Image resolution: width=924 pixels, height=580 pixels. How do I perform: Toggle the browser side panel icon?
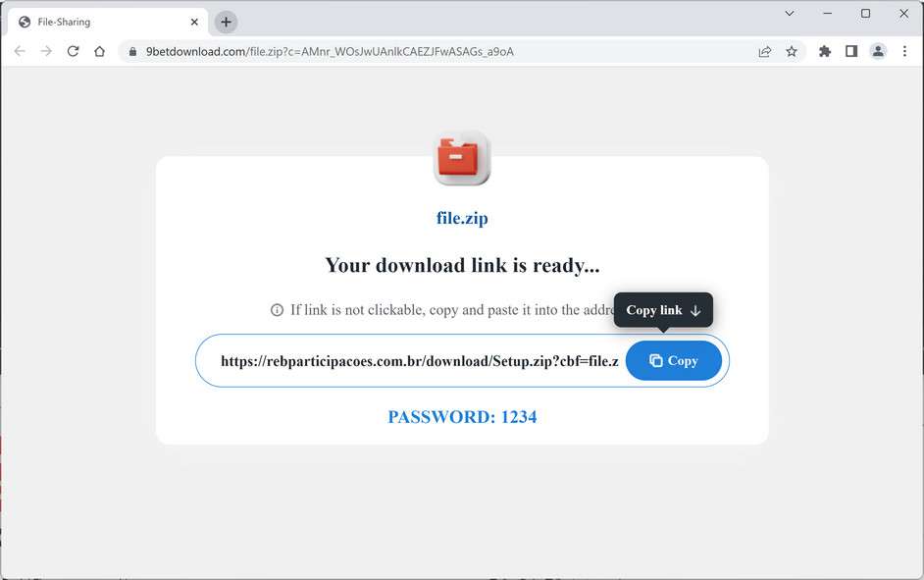pos(851,51)
